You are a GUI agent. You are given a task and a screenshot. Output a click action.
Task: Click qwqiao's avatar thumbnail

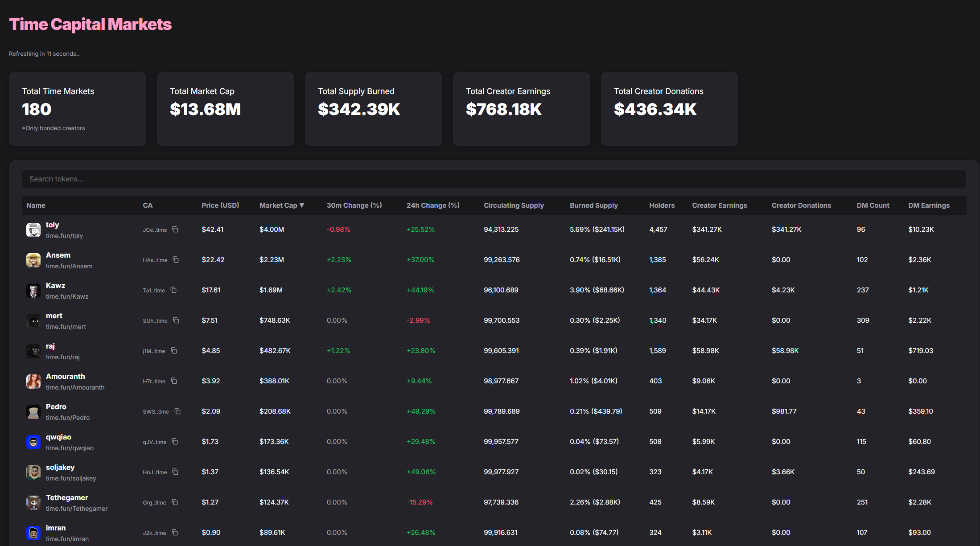coord(33,442)
